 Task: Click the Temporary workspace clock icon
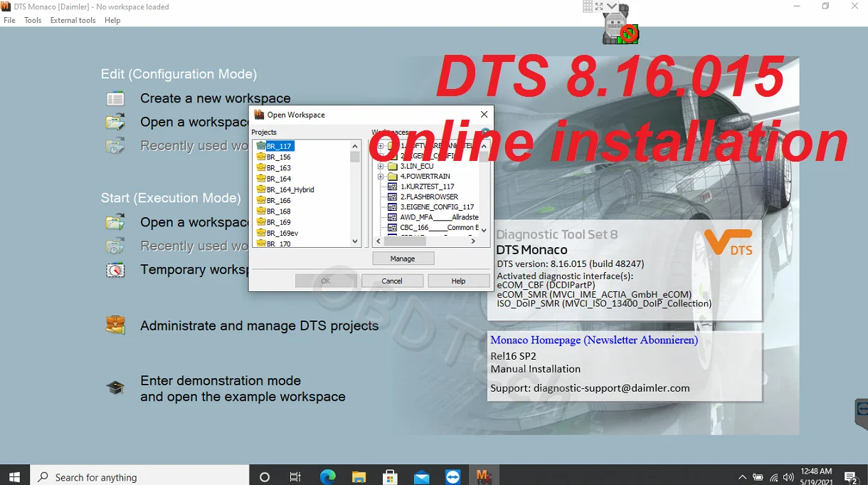click(x=115, y=270)
